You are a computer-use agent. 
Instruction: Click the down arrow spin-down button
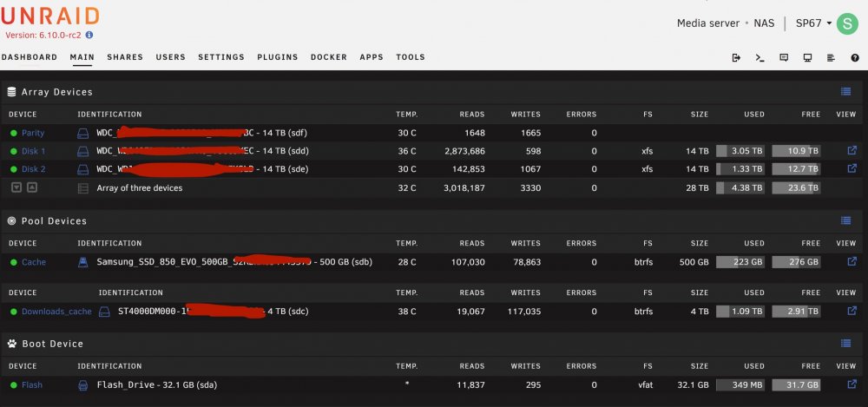(x=16, y=187)
